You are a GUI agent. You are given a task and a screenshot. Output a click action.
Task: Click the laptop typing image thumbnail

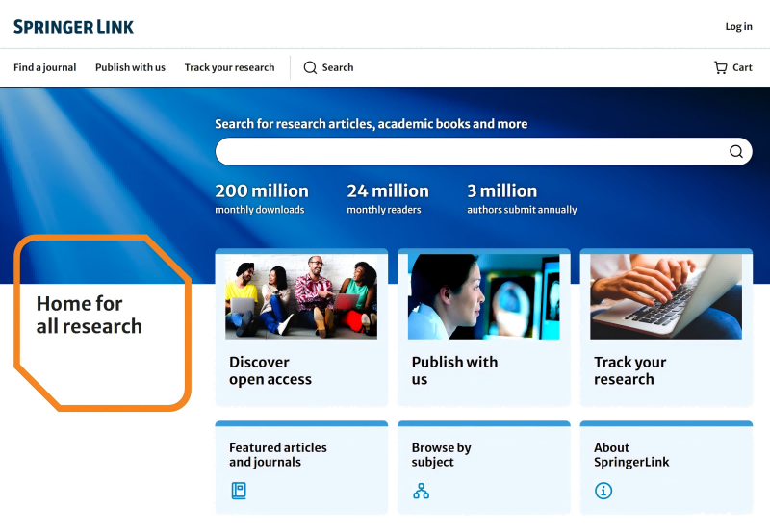tap(666, 296)
